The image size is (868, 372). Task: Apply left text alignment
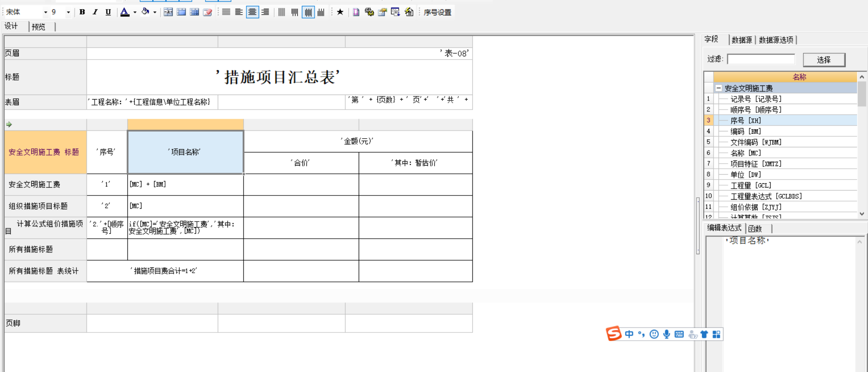[239, 12]
